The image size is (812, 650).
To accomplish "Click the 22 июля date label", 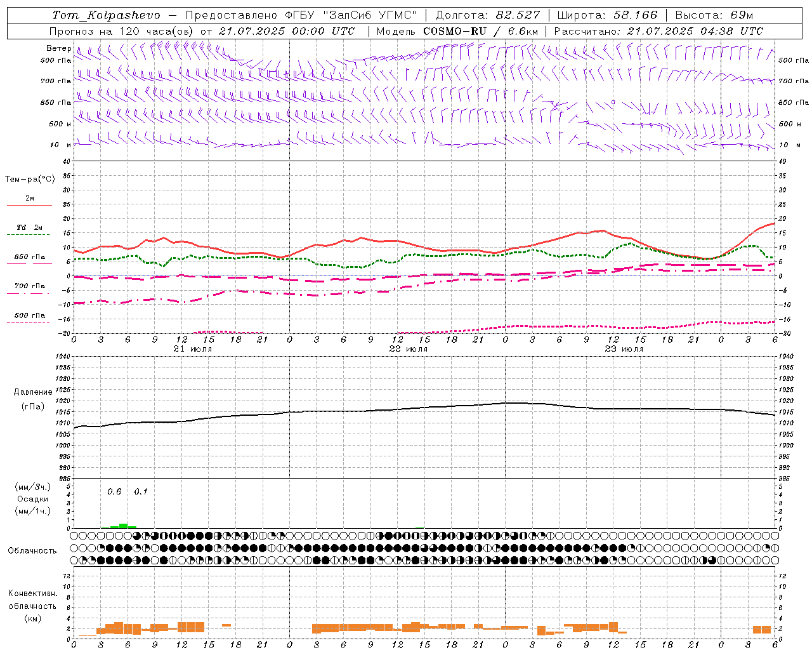I will tap(409, 349).
